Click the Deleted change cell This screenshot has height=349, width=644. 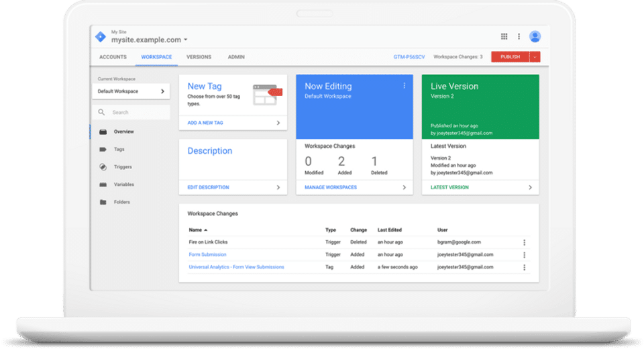click(358, 242)
